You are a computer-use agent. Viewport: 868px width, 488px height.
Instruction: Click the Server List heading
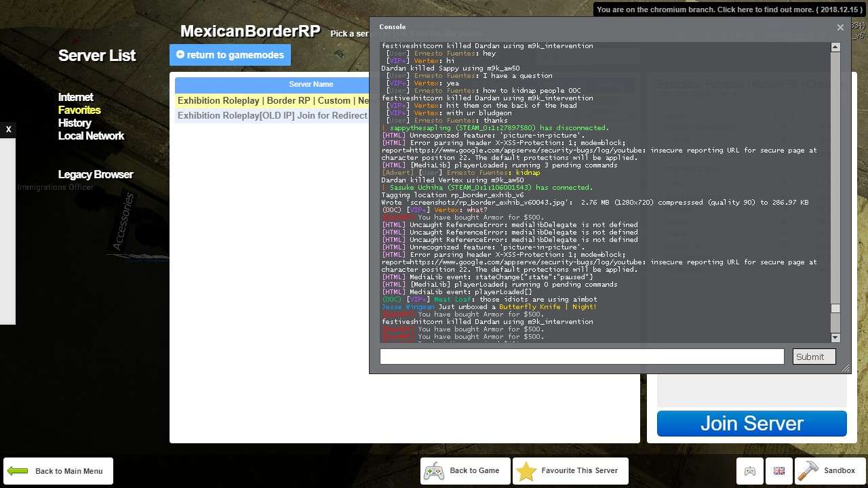(x=97, y=56)
